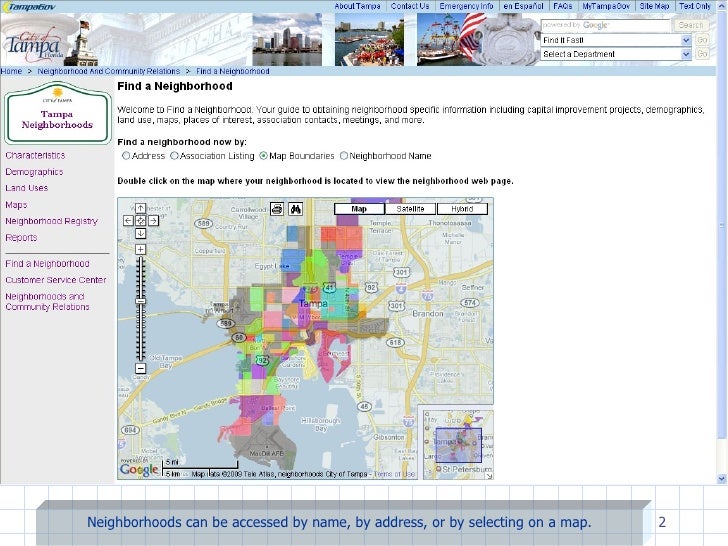Open FAQs in top menu

click(563, 6)
